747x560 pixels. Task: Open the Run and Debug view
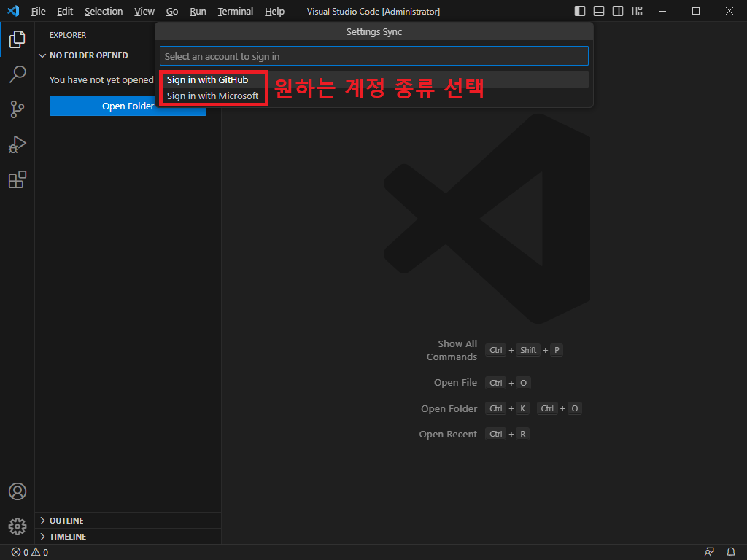point(17,144)
